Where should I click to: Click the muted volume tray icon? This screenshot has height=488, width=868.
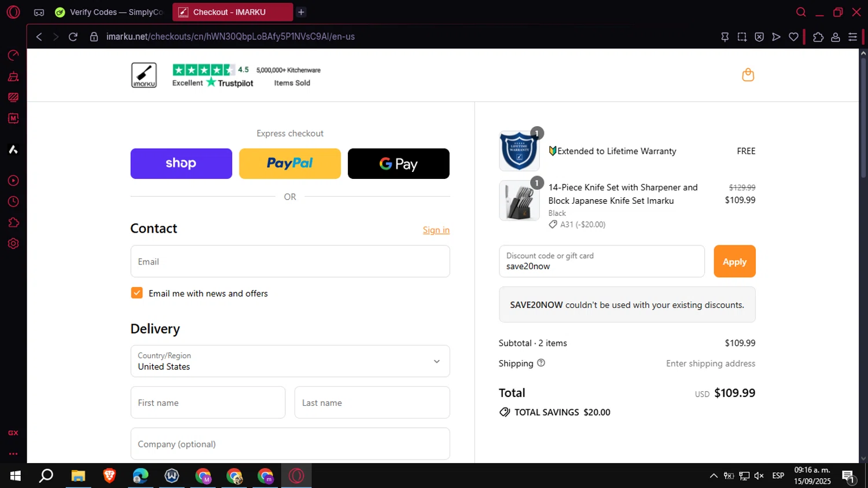(759, 476)
